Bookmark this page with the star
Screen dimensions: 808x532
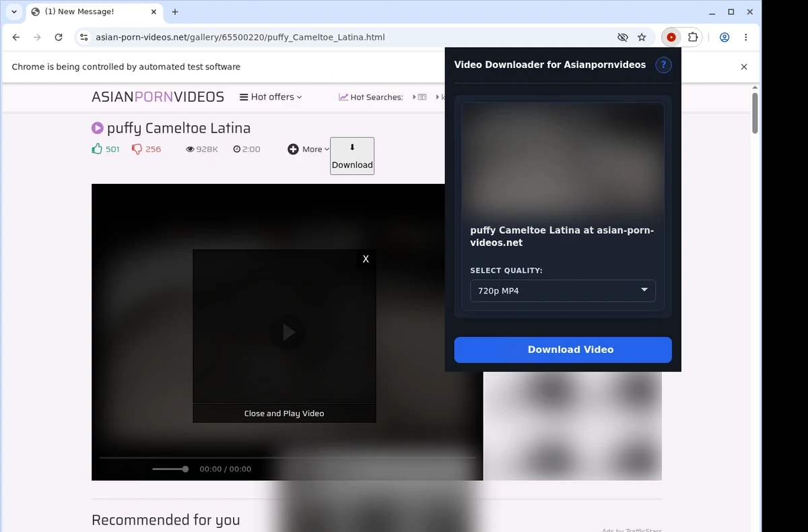[x=642, y=38]
